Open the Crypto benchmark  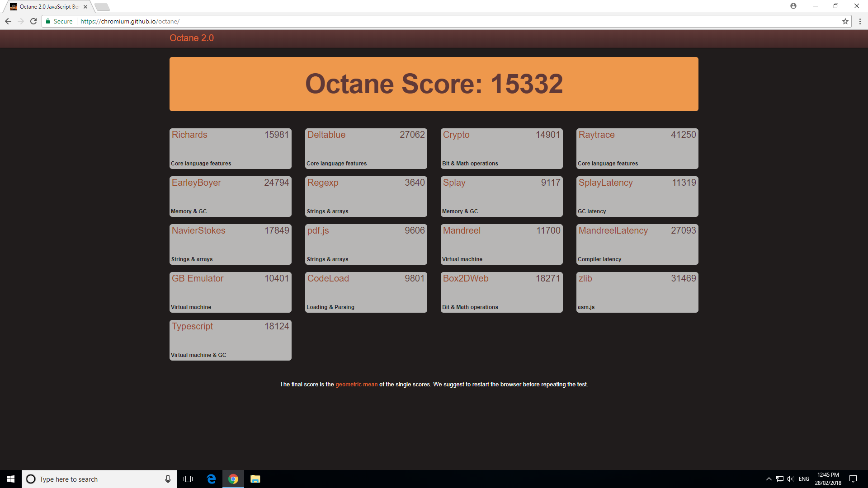click(456, 135)
